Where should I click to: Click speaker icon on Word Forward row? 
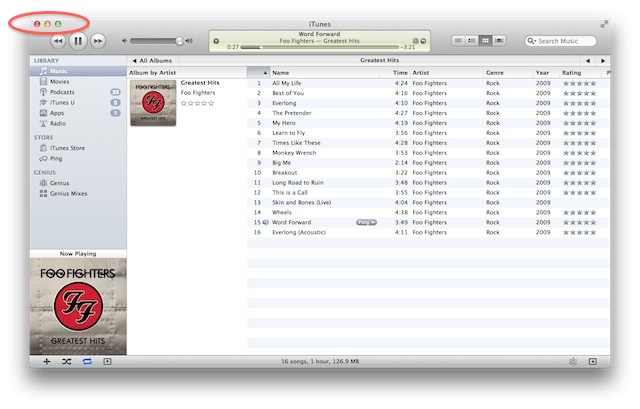[265, 222]
